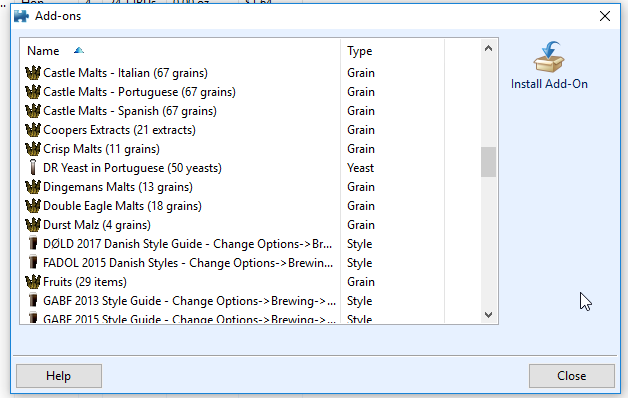Close dialog with the X button
The image size is (628, 398).
605,16
